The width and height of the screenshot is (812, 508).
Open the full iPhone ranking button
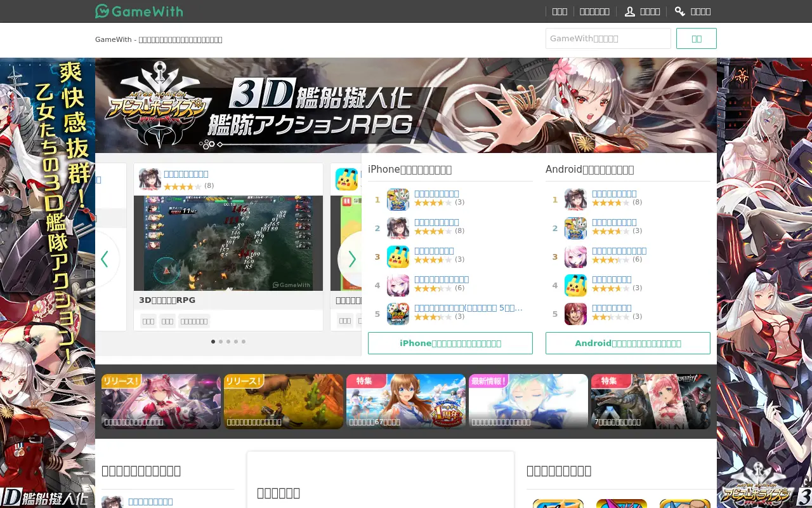pos(450,343)
